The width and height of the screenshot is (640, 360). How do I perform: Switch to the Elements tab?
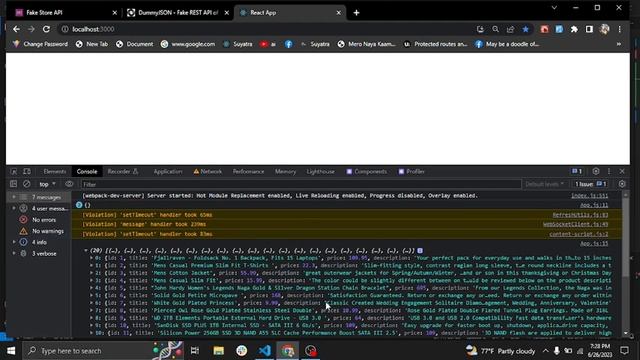pos(55,171)
